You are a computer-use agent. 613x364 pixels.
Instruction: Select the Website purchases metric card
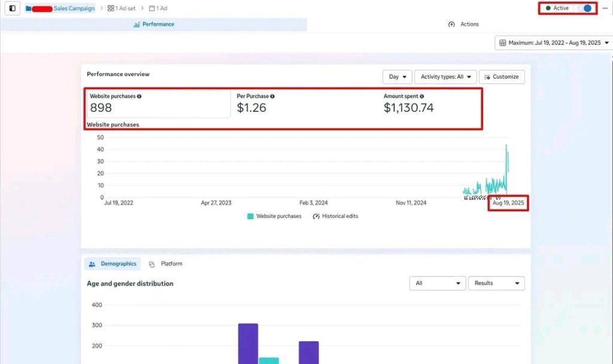(158, 104)
